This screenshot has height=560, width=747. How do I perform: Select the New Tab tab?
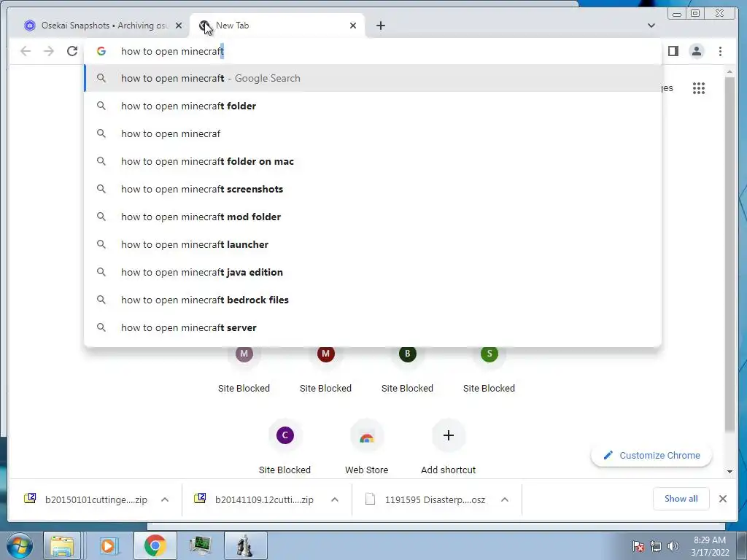(x=277, y=26)
